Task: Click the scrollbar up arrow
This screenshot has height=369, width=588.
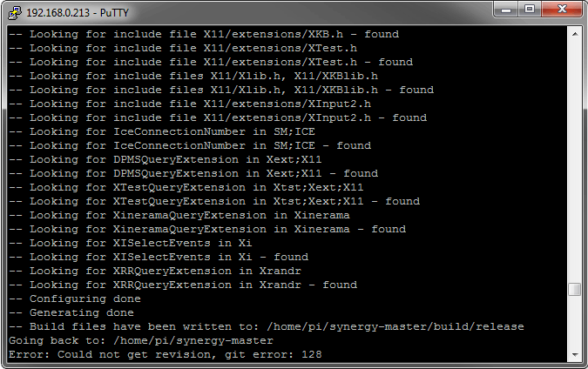Action: pyautogui.click(x=574, y=33)
